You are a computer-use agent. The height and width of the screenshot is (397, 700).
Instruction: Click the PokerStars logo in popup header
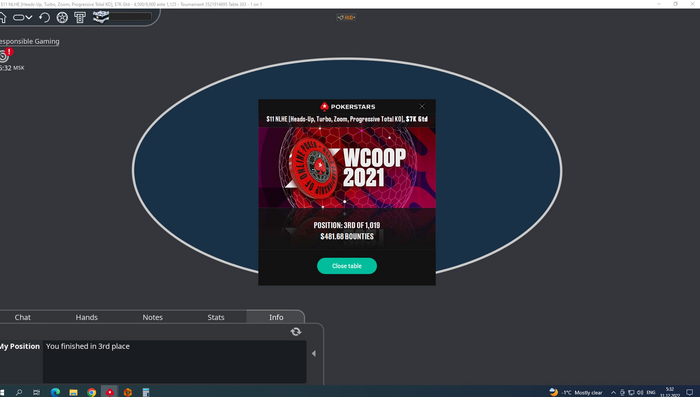coord(348,106)
